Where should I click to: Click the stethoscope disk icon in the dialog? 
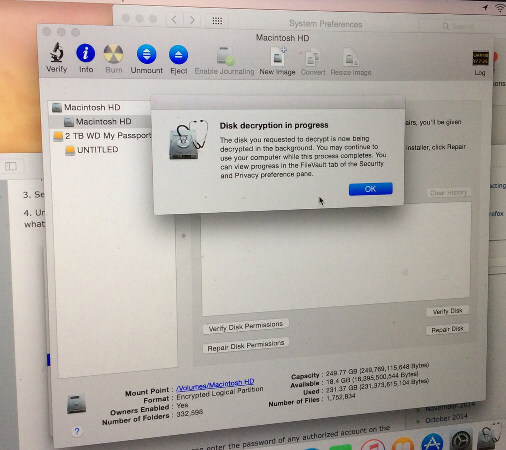tap(188, 139)
